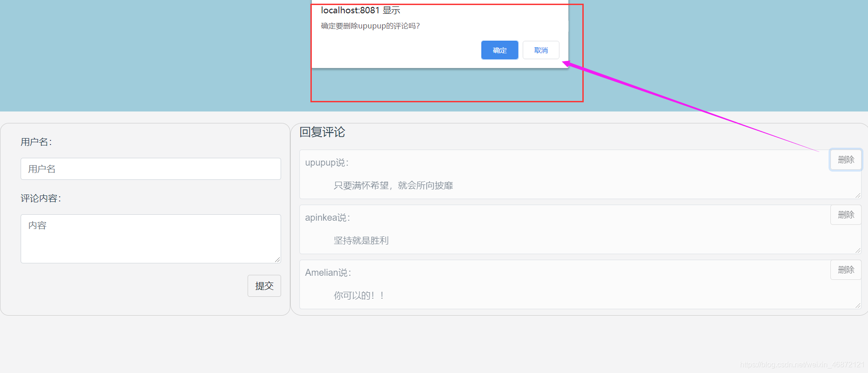
Task: Grab resize handle of the 内容 textarea
Action: 277,260
